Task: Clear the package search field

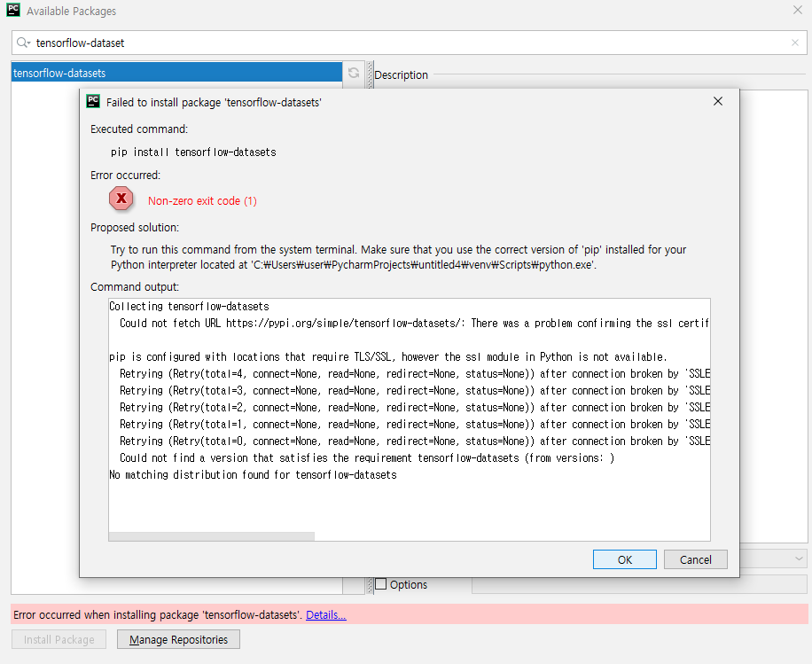Action: coord(795,43)
